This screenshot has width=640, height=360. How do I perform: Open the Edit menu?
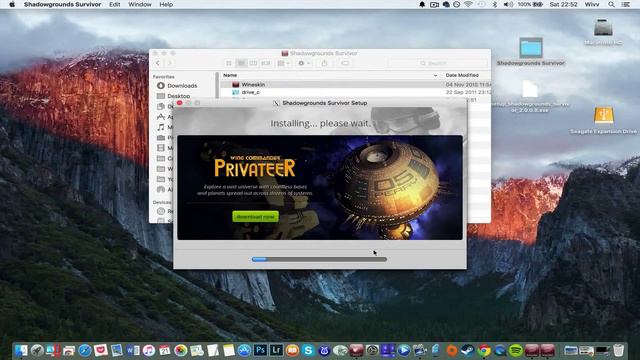click(115, 4)
